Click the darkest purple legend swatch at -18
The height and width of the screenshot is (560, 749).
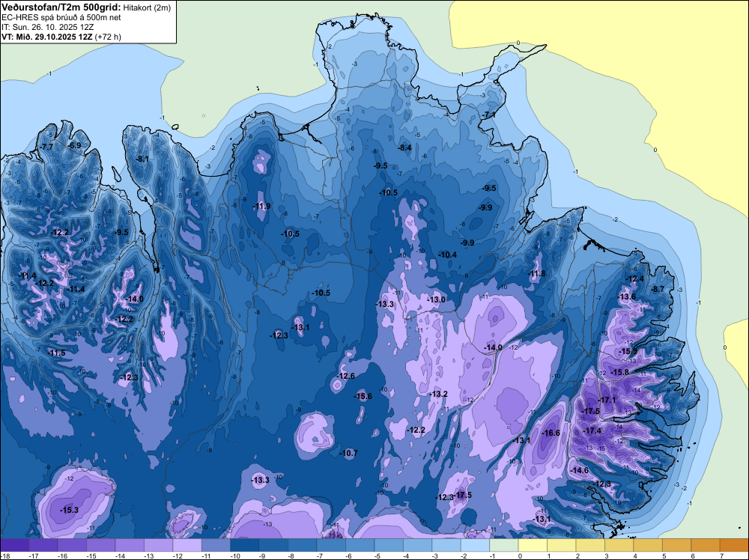14,545
